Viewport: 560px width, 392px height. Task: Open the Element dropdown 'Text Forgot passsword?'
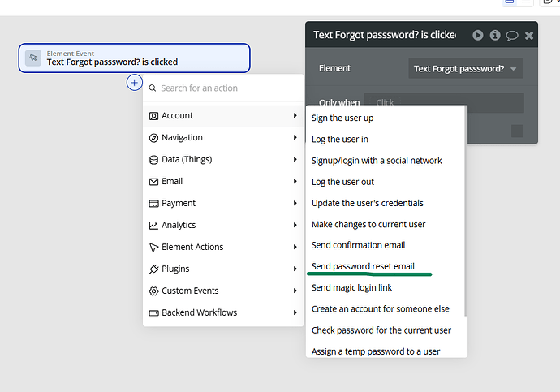[x=465, y=69]
